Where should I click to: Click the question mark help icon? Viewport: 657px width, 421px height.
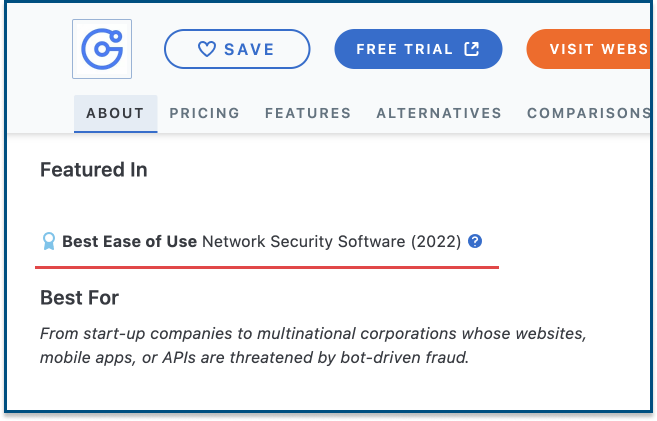coord(475,241)
